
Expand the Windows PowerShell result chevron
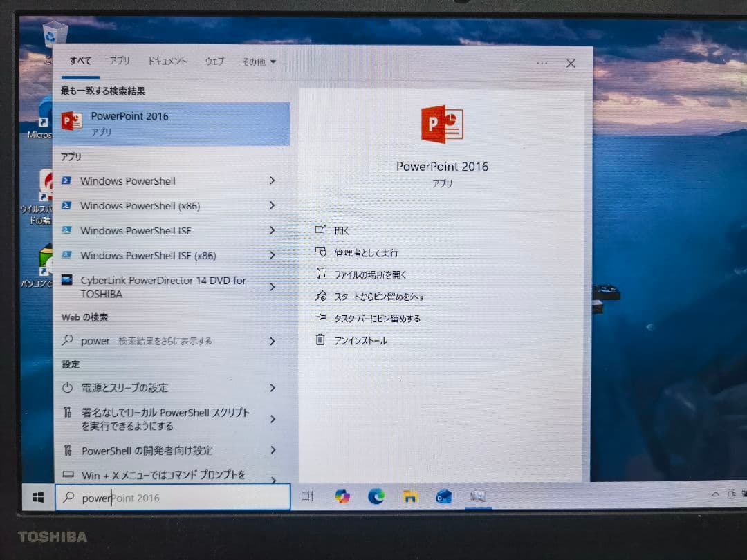[273, 180]
